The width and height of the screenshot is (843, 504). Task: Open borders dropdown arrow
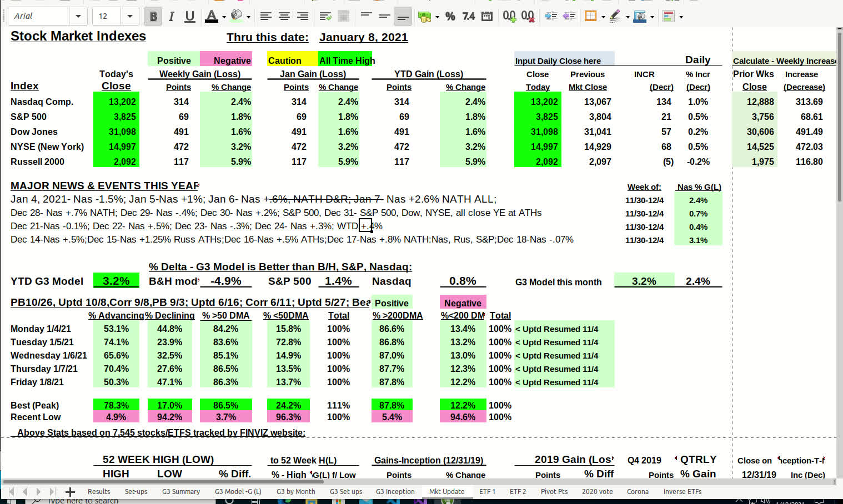tap(603, 17)
